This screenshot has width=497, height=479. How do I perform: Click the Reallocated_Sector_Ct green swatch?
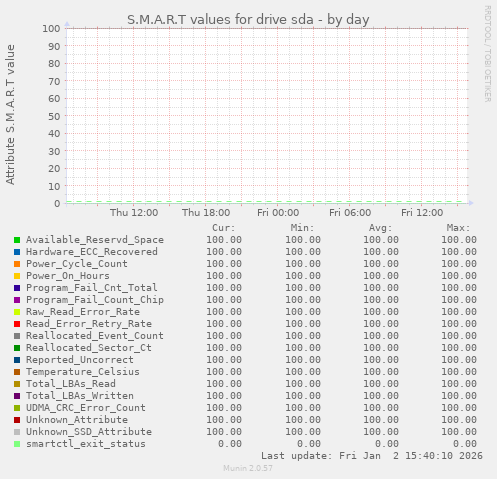click(x=17, y=348)
